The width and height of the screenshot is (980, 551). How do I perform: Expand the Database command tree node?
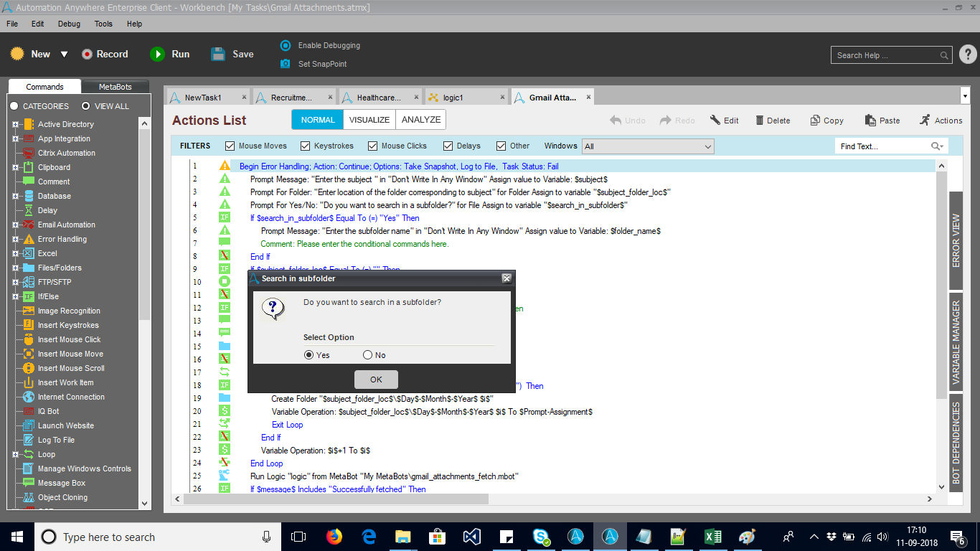click(x=15, y=196)
